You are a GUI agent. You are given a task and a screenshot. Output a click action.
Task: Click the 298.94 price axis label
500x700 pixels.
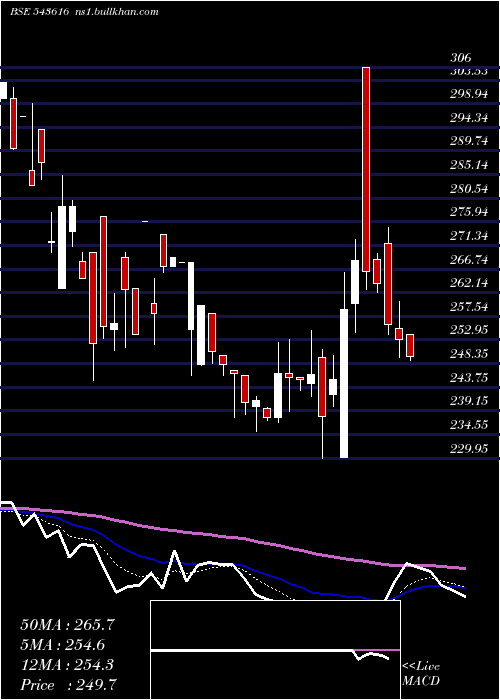point(468,94)
